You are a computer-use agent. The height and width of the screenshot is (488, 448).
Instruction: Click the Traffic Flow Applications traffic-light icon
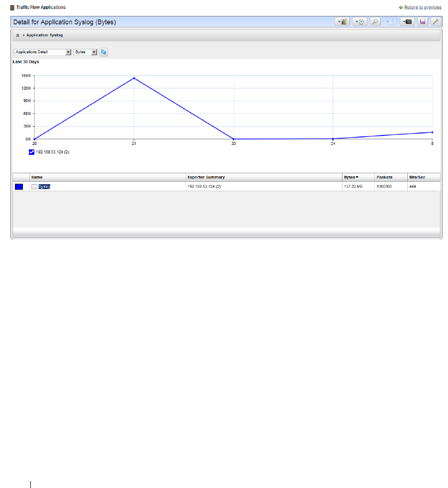[12, 7]
